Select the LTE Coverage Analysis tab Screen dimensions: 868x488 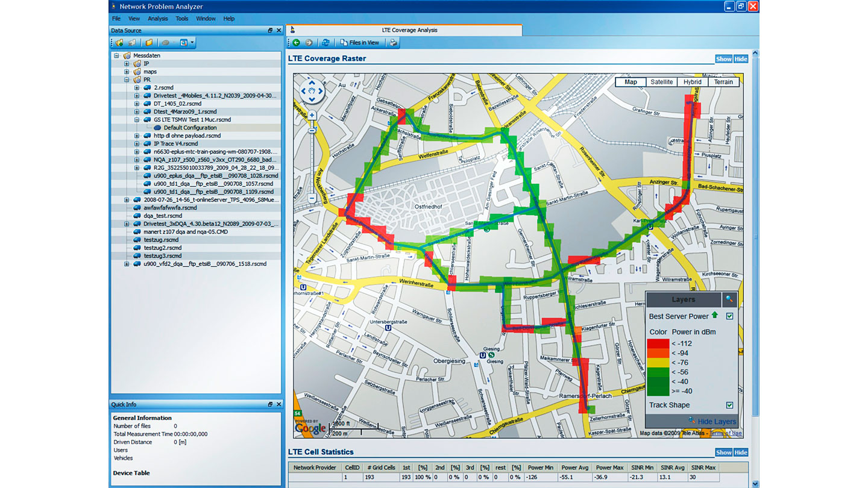pos(409,30)
